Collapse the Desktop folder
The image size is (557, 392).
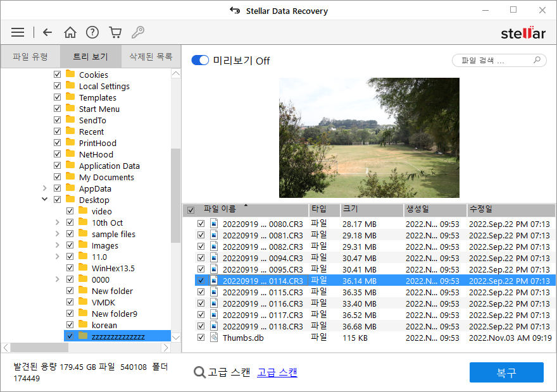[45, 200]
